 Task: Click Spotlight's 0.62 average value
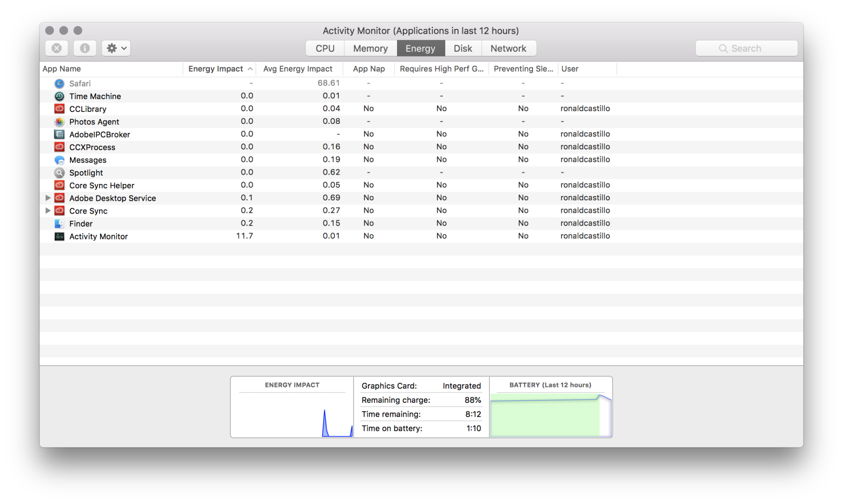(332, 172)
